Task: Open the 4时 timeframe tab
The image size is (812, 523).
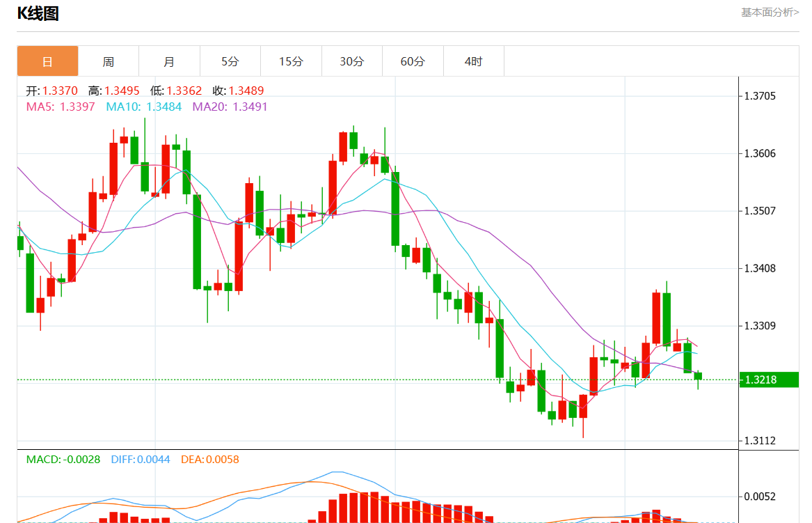Action: pos(473,61)
